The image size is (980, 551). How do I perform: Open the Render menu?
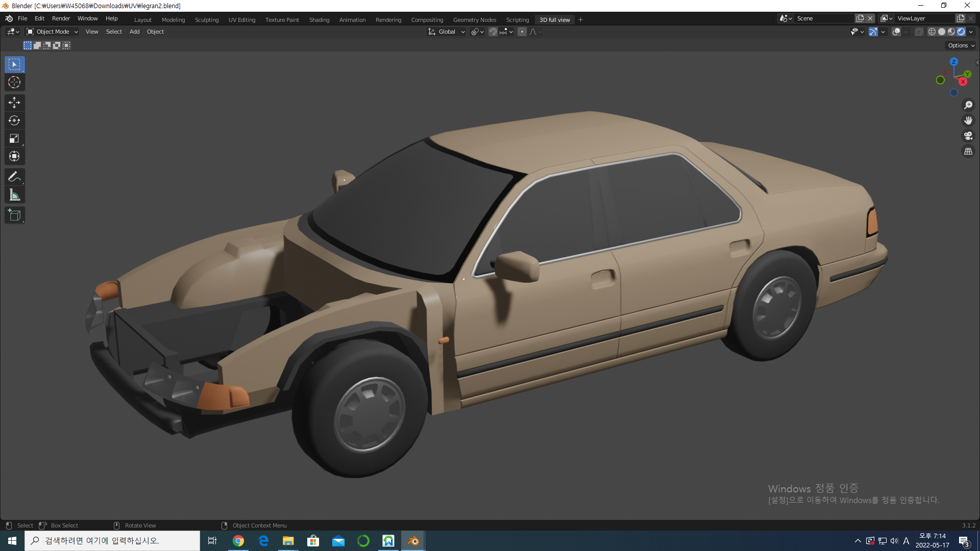click(61, 18)
